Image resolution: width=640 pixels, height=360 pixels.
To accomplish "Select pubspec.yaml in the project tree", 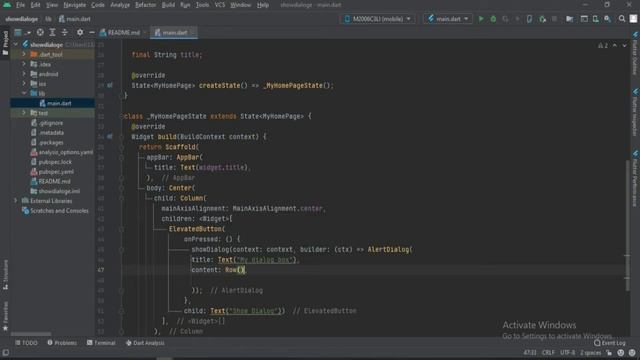I will tap(52, 171).
